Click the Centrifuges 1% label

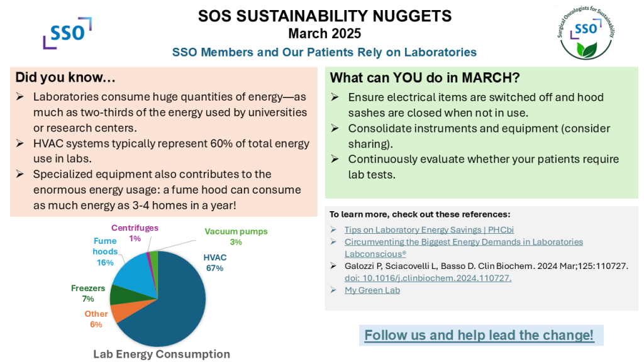click(x=135, y=233)
